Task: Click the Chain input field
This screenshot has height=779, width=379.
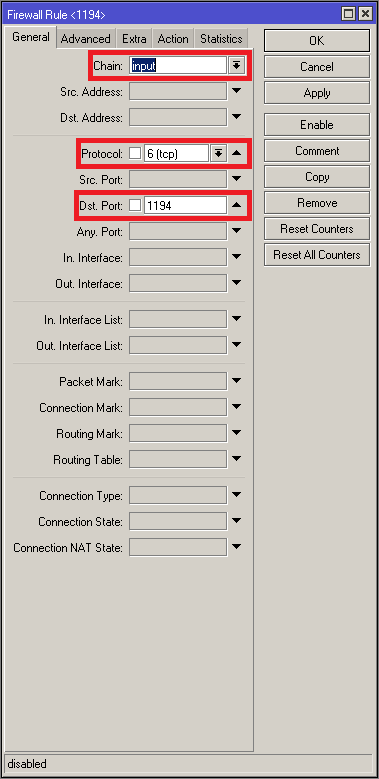Action: coord(178,66)
